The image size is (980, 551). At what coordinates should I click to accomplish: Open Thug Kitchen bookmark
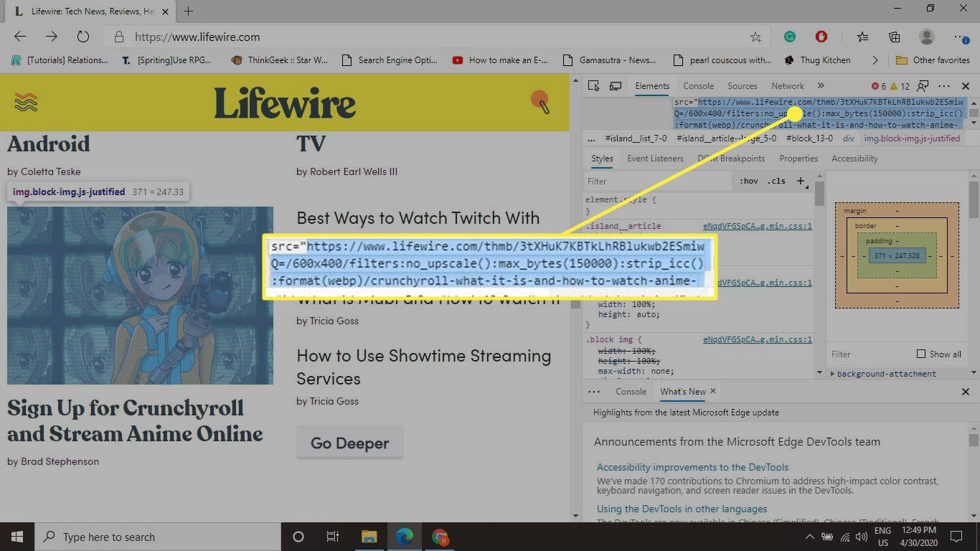(x=818, y=60)
